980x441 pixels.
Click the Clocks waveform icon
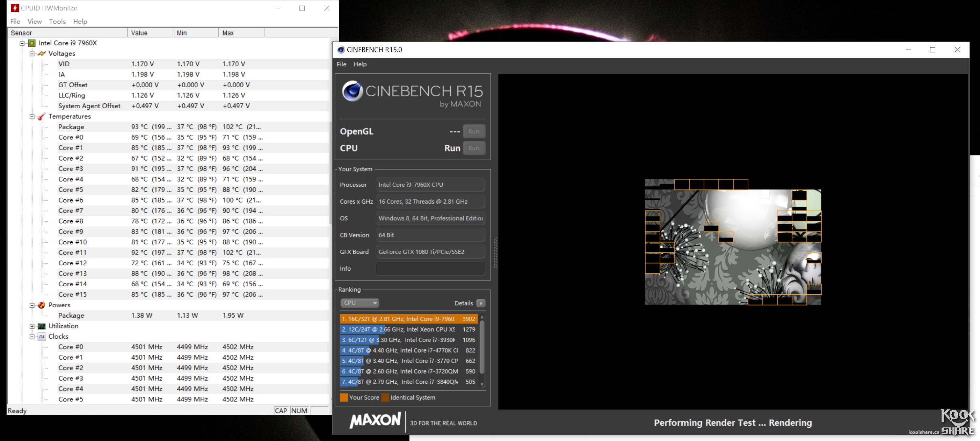click(42, 337)
